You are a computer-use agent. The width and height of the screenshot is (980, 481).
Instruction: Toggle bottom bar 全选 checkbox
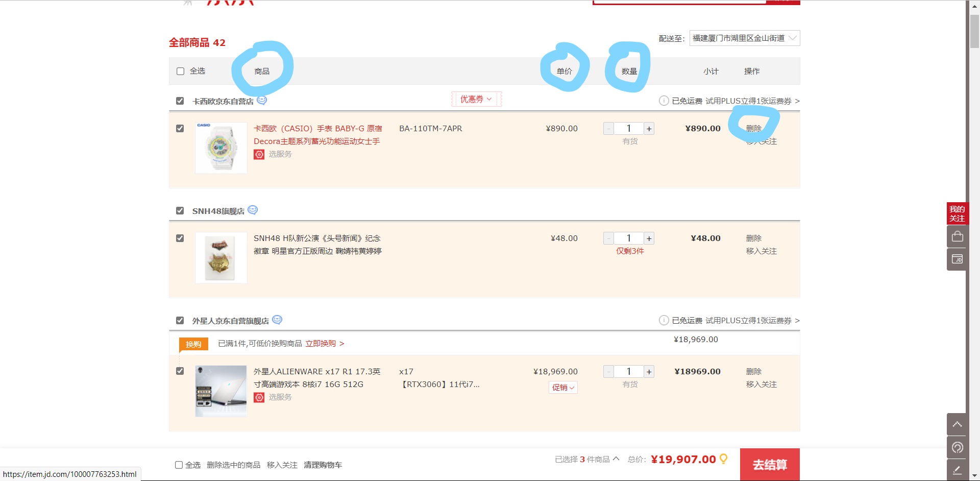179,465
